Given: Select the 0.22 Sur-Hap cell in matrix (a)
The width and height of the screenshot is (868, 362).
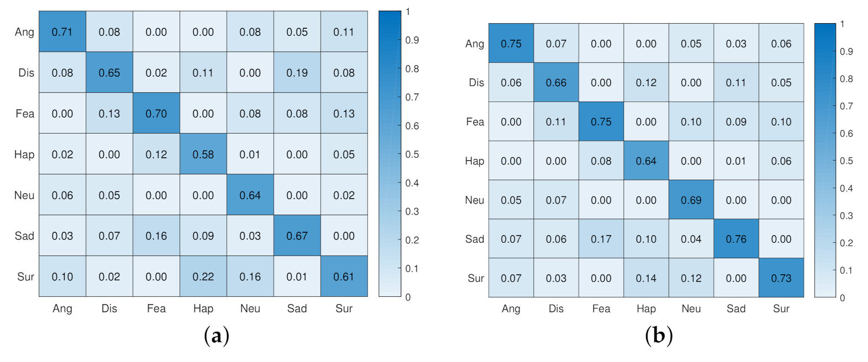Looking at the screenshot, I should coord(203,276).
